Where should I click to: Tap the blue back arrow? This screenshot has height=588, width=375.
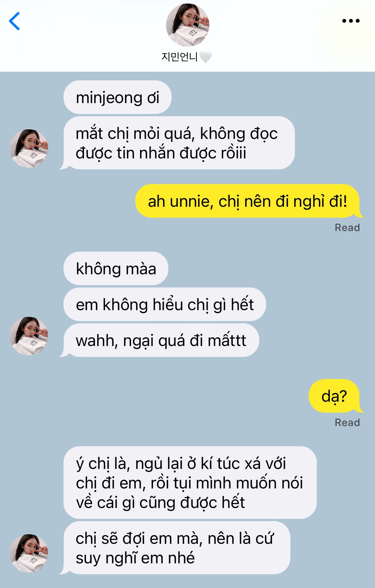(x=14, y=21)
